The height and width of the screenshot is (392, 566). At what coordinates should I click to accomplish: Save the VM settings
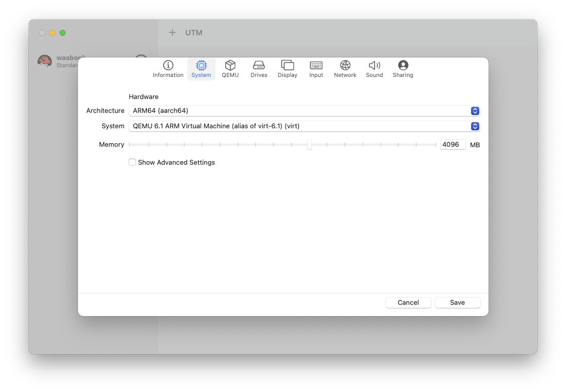pos(457,303)
